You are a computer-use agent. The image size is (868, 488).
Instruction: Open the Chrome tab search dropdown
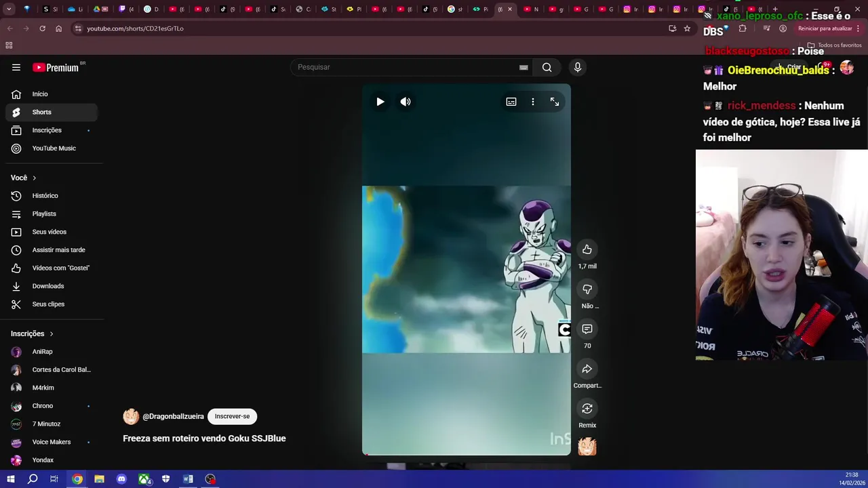(9, 9)
